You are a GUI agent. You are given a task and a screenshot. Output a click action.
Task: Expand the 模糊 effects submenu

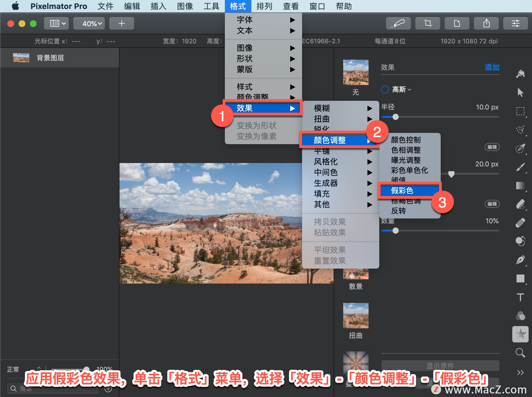tap(340, 108)
